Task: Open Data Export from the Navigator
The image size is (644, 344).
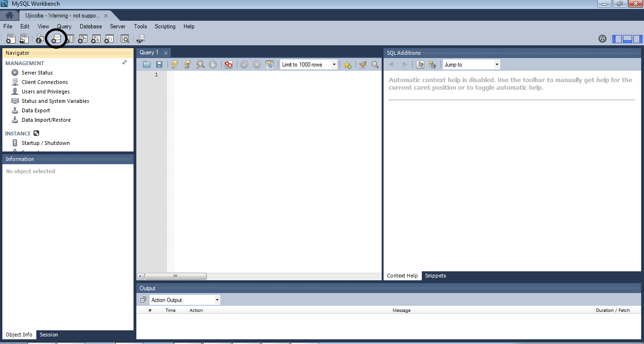Action: point(36,110)
